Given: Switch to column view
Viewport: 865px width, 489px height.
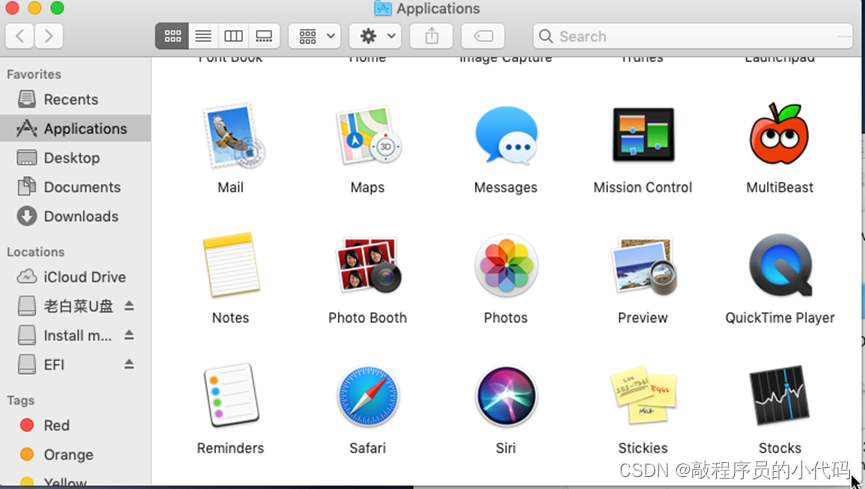Looking at the screenshot, I should pyautogui.click(x=233, y=36).
